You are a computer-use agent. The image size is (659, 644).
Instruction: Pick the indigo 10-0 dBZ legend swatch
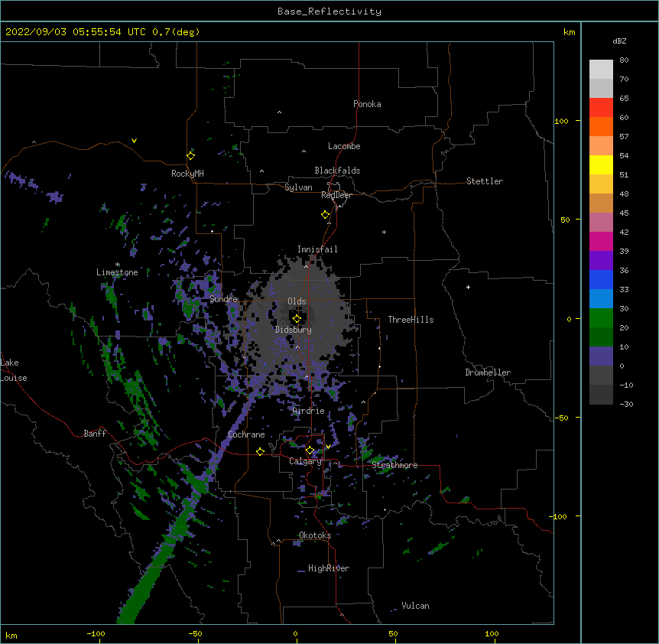(x=601, y=356)
